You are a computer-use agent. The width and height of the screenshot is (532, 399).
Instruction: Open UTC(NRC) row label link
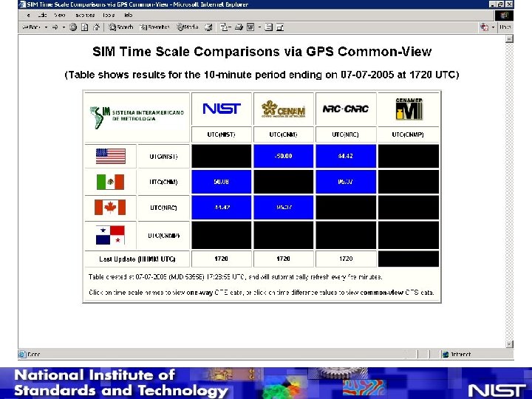163,208
